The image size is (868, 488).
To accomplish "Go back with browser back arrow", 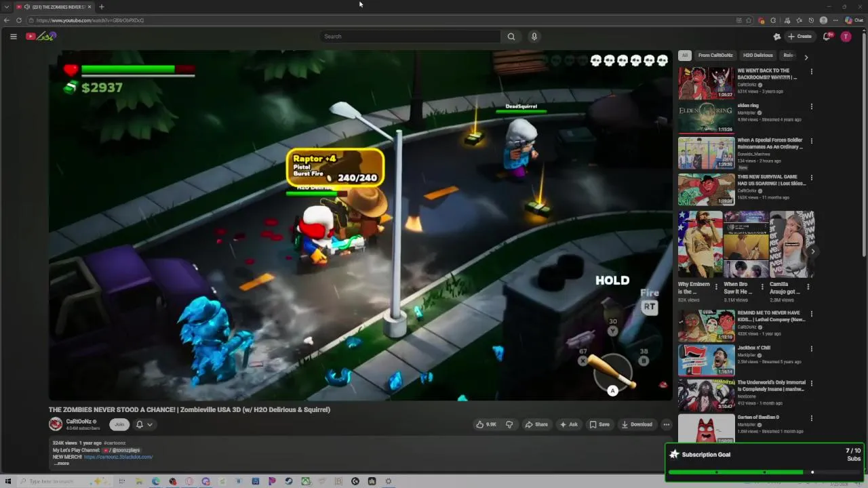I will click(x=7, y=20).
